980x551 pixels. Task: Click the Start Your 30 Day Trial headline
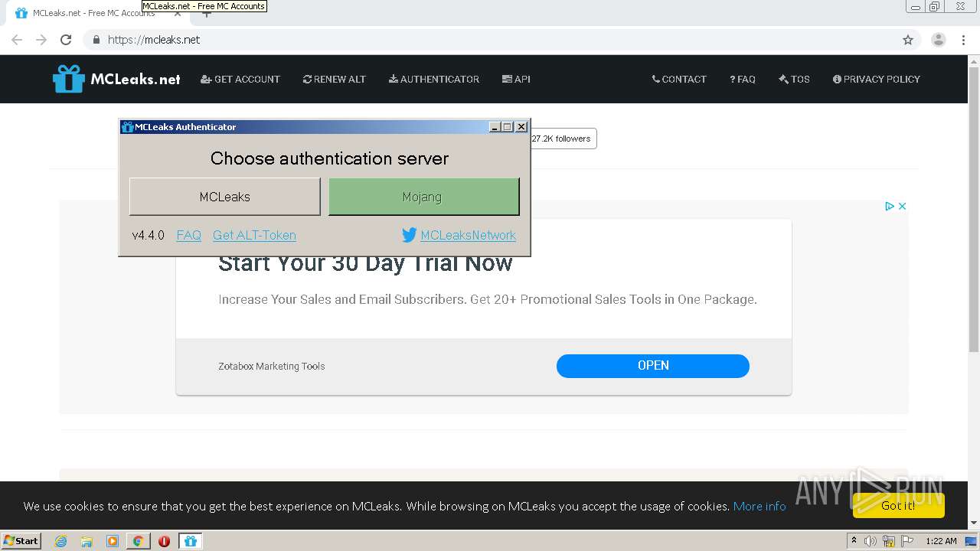point(365,263)
